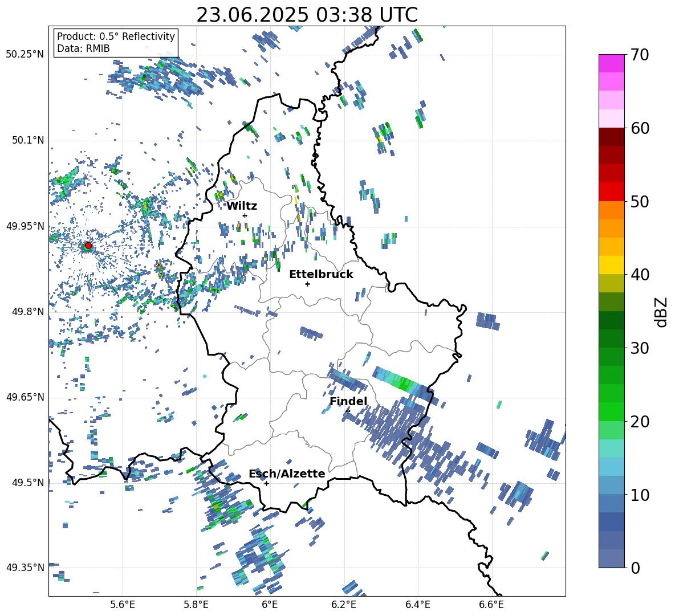Click the 49.95°N latitude label
Screen dimensions: 675x616
tap(25, 226)
